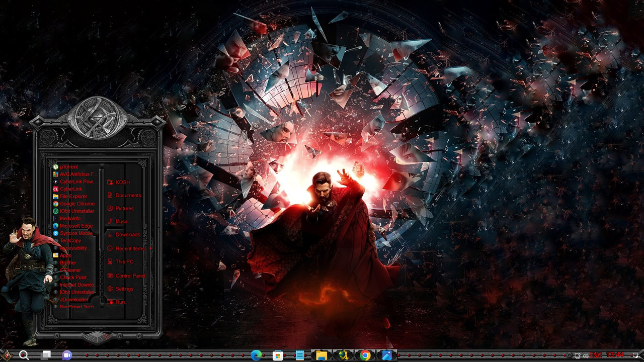Open the clock showing 13:44
The image size is (644, 362).
(615, 355)
